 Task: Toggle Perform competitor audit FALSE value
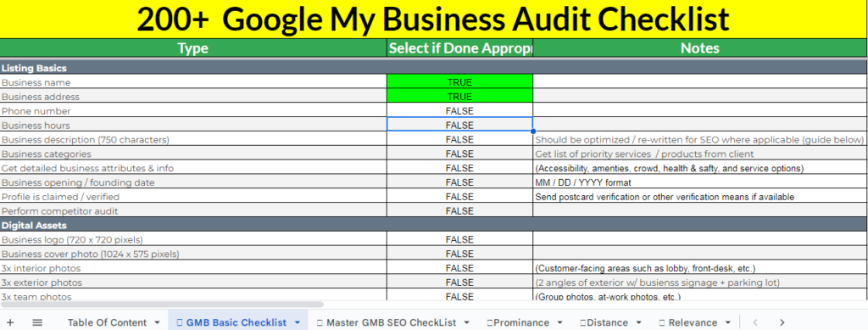coord(459,211)
